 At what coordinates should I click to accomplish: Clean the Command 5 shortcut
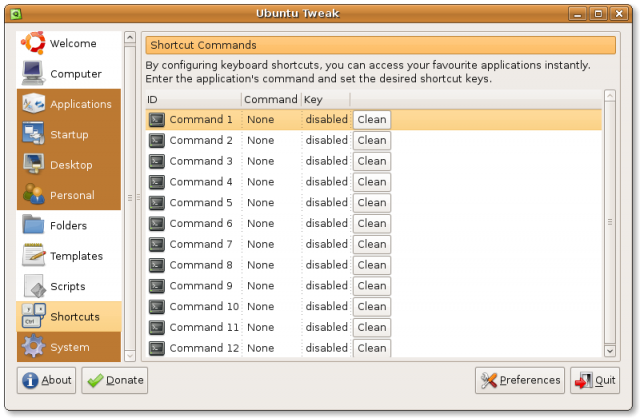(371, 203)
